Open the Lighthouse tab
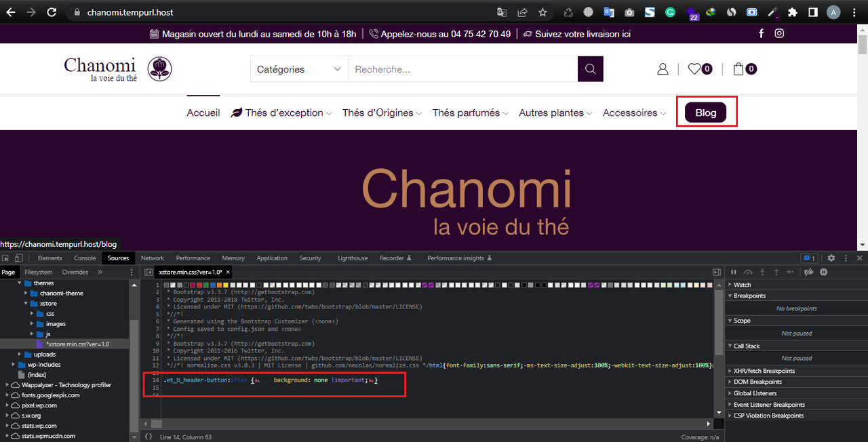 pyautogui.click(x=353, y=258)
